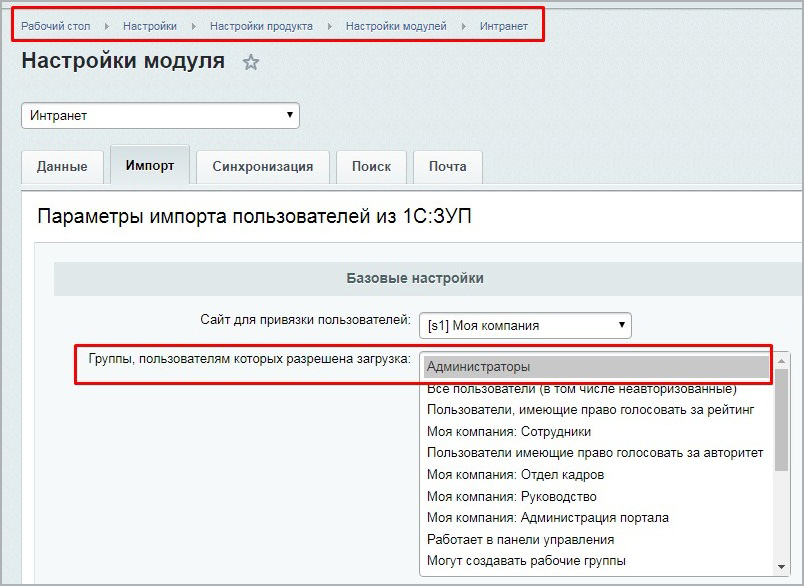This screenshot has height=586, width=804.
Task: Open site dropdown showing [s1] Моя компания
Action: pyautogui.click(x=526, y=326)
